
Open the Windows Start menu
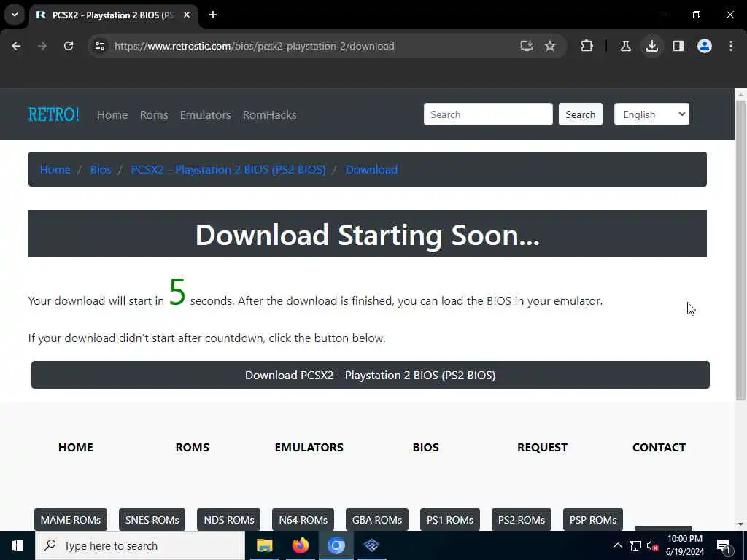pyautogui.click(x=18, y=545)
